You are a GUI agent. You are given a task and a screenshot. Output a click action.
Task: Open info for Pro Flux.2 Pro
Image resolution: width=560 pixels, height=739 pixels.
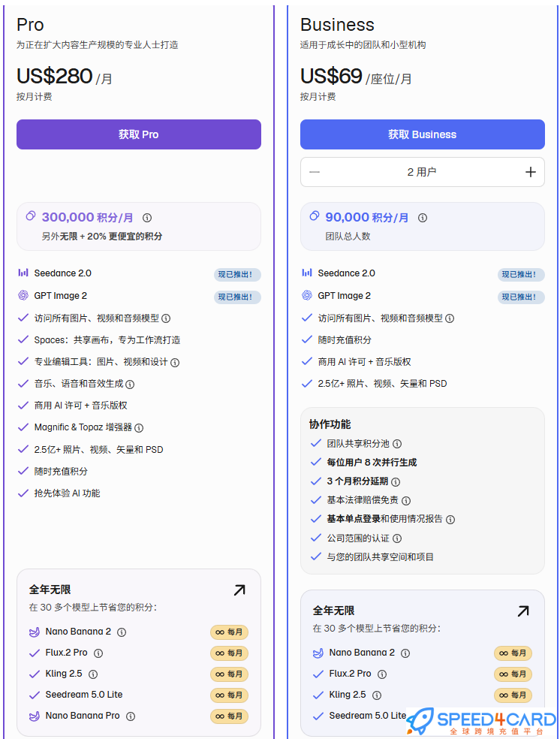pyautogui.click(x=98, y=653)
